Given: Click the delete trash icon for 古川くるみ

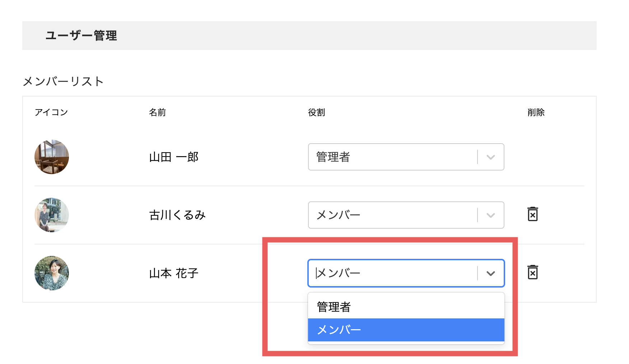Looking at the screenshot, I should (x=533, y=214).
